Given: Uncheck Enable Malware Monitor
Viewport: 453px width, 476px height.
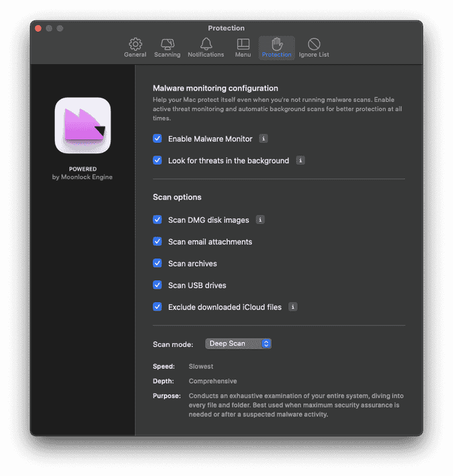Looking at the screenshot, I should 157,138.
